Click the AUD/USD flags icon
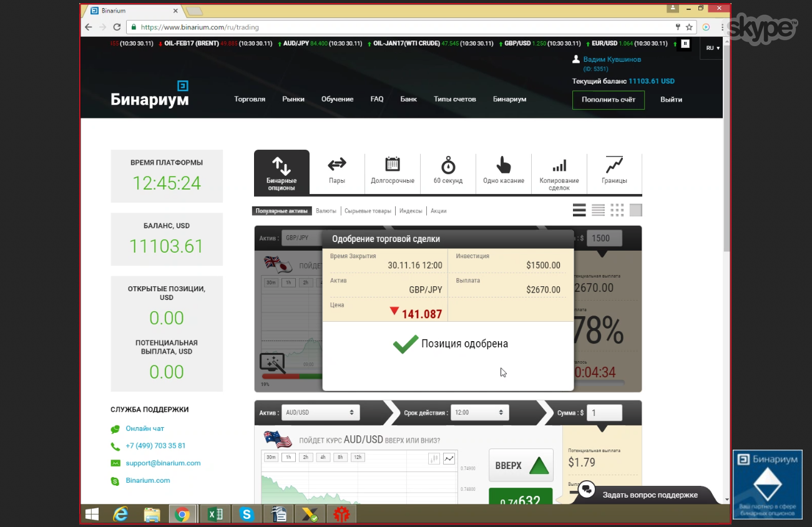Screen dimensions: 812x527 [278, 439]
